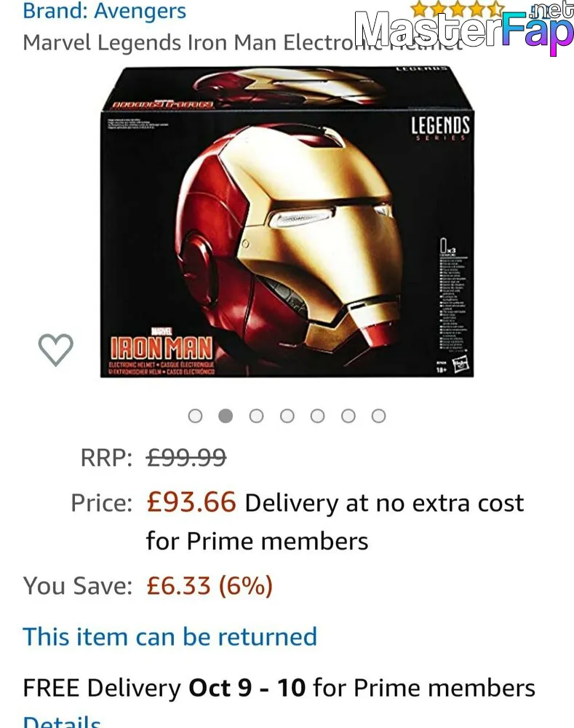574x728 pixels.
Task: Enlarge the Iron Man helmet product image
Action: [287, 222]
